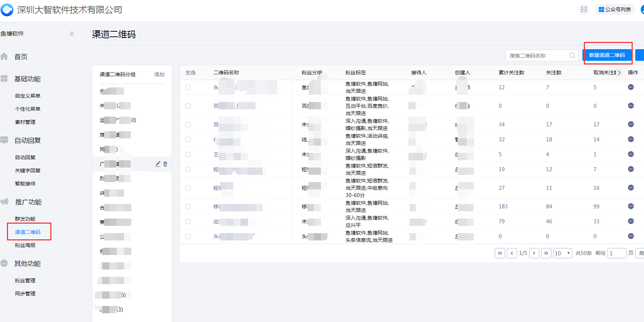
Task: Open 自定义菜单 menu item
Action: click(x=28, y=96)
